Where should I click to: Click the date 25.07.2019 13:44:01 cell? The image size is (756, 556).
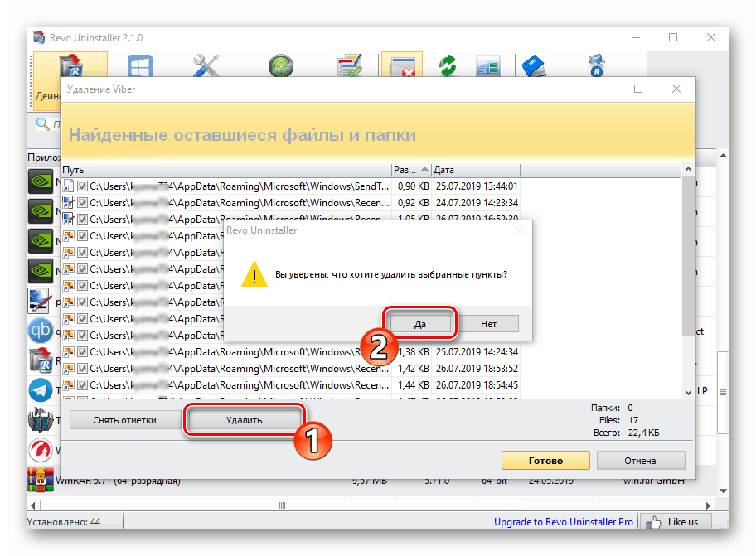[477, 186]
